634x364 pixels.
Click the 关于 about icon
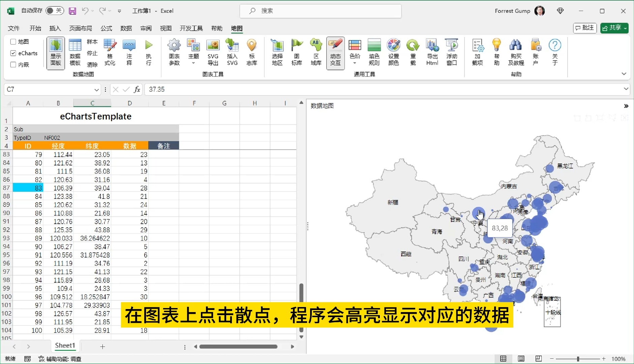point(555,53)
